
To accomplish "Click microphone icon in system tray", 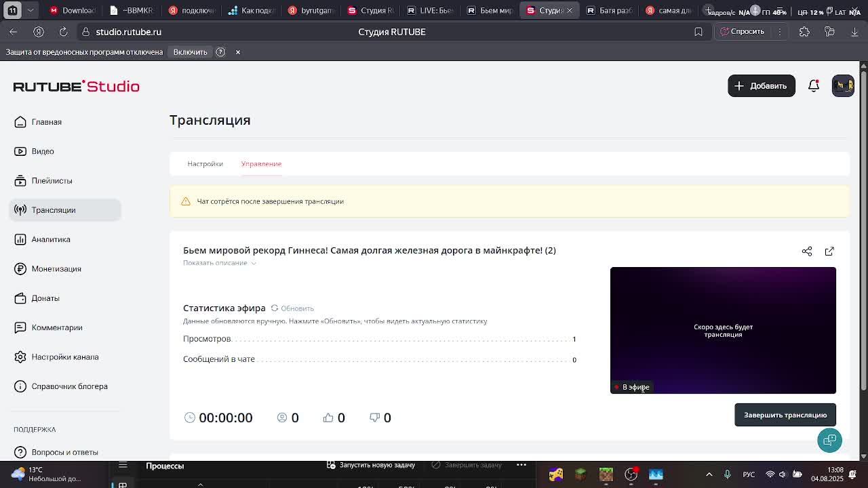I will click(x=727, y=474).
